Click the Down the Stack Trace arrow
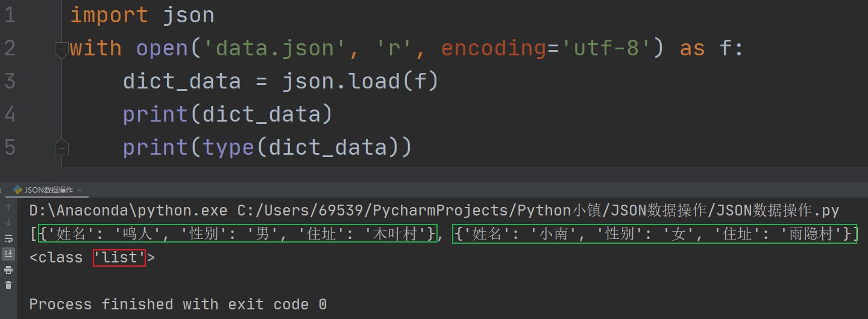 [x=8, y=223]
